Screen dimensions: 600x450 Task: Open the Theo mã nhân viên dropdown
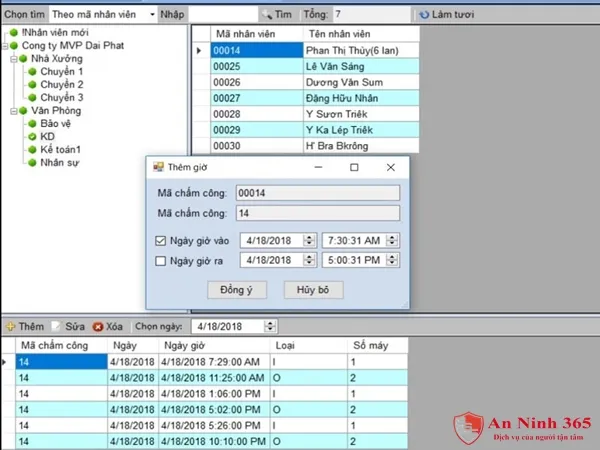click(151, 15)
